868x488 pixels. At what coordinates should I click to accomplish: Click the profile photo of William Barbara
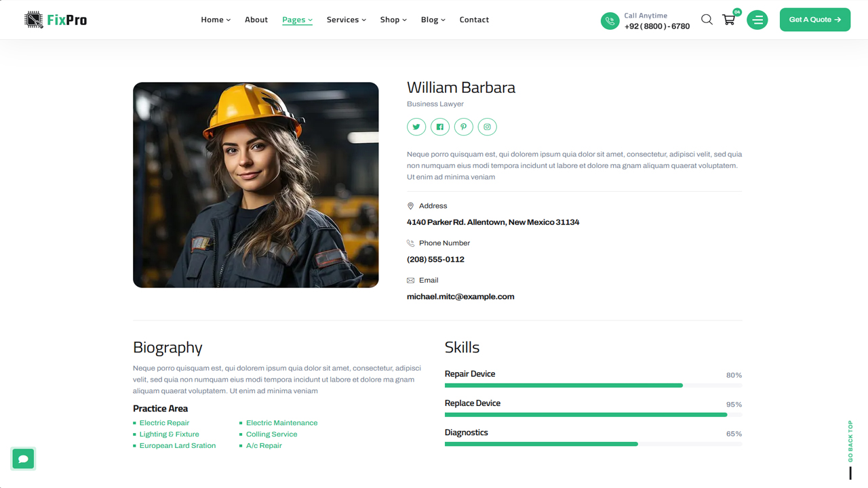click(x=256, y=185)
